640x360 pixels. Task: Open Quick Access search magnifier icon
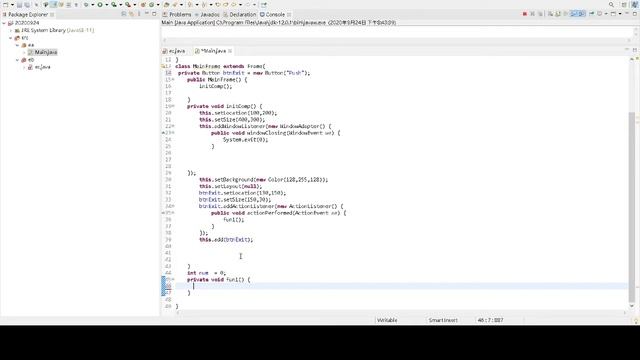611,4
